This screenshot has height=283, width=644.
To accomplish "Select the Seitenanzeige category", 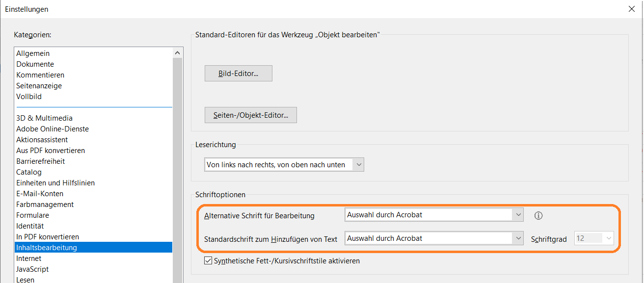I will coord(39,85).
